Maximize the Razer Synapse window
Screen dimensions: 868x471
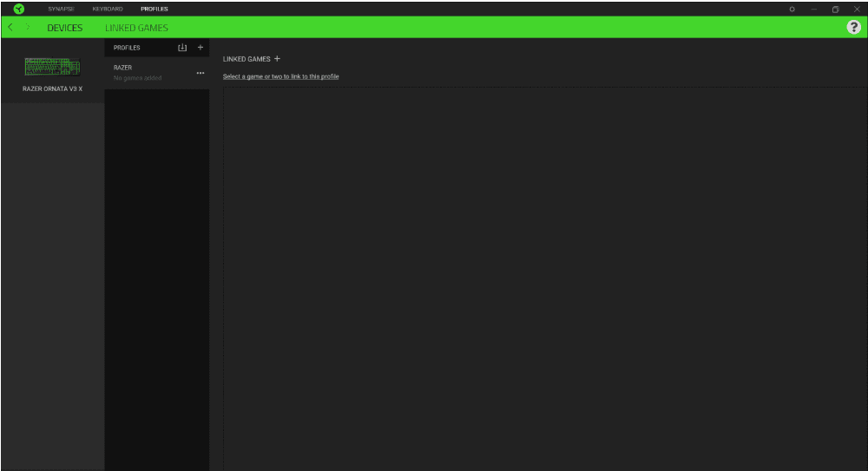pyautogui.click(x=835, y=9)
